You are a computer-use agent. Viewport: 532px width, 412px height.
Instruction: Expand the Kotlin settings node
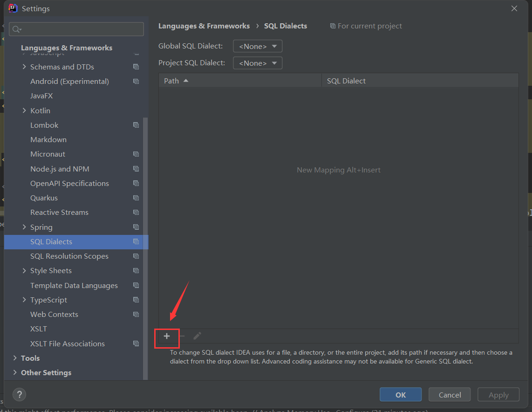click(x=24, y=110)
